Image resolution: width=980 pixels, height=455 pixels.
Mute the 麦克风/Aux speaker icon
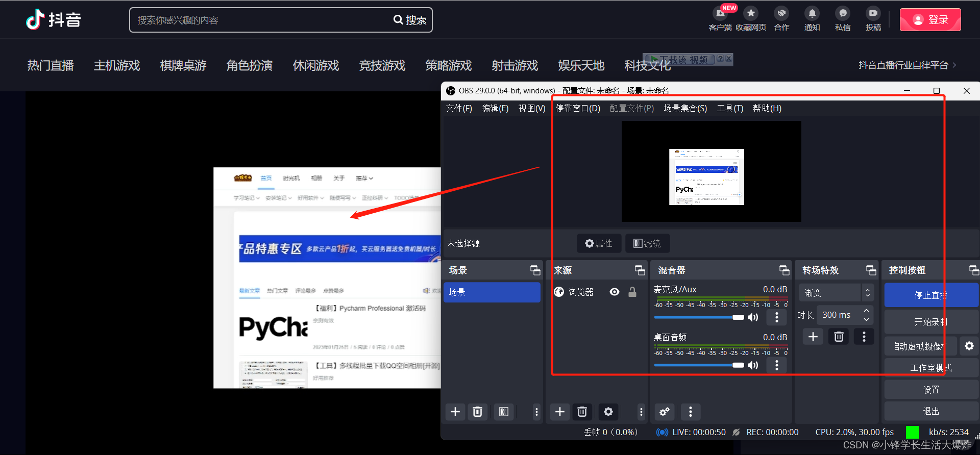click(x=753, y=317)
